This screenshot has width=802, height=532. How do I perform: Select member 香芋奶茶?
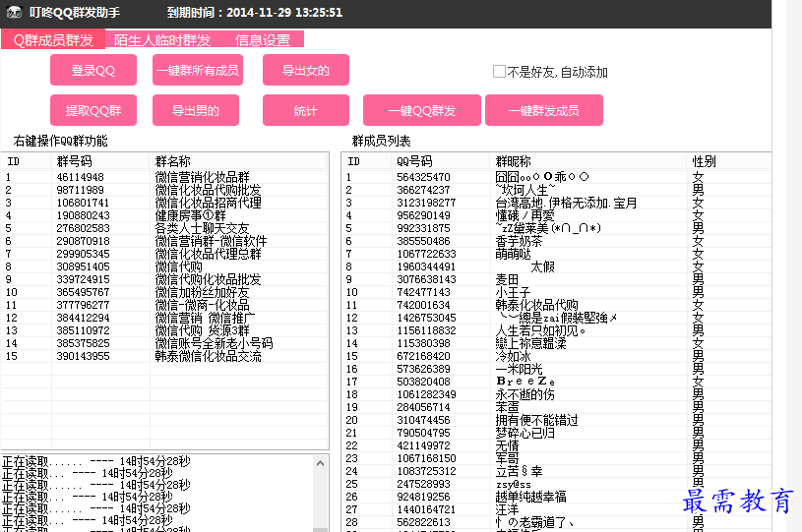pos(519,241)
